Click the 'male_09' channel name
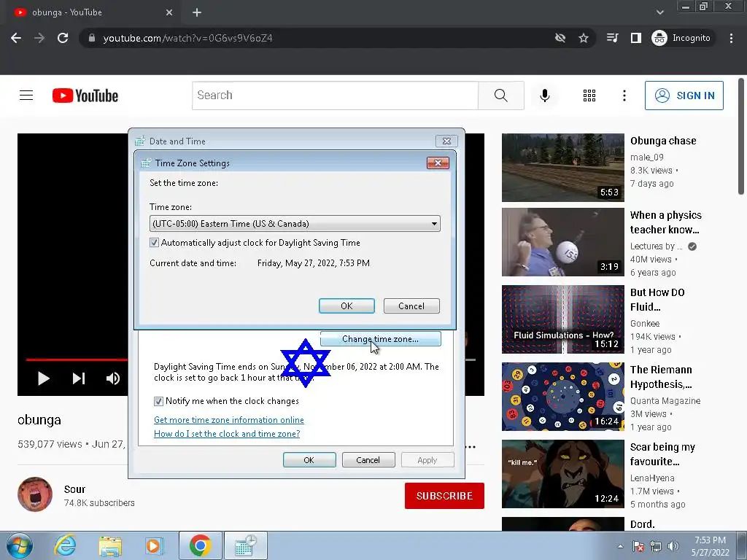Image resolution: width=747 pixels, height=560 pixels. point(646,157)
